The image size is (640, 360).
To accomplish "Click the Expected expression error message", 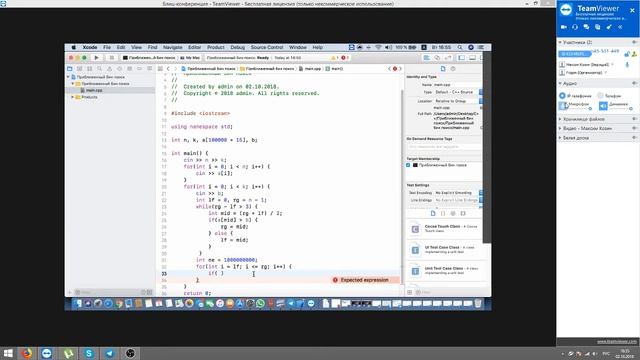I will click(364, 280).
